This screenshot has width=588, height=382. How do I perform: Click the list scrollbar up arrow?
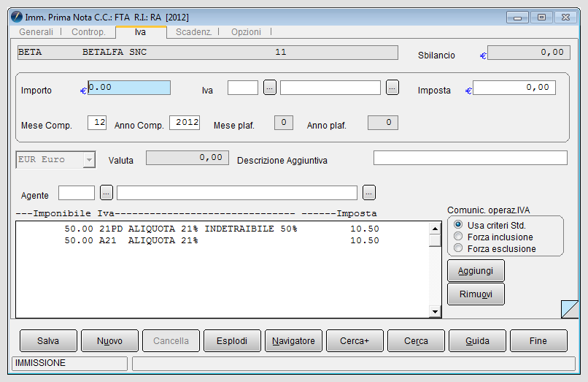(435, 229)
